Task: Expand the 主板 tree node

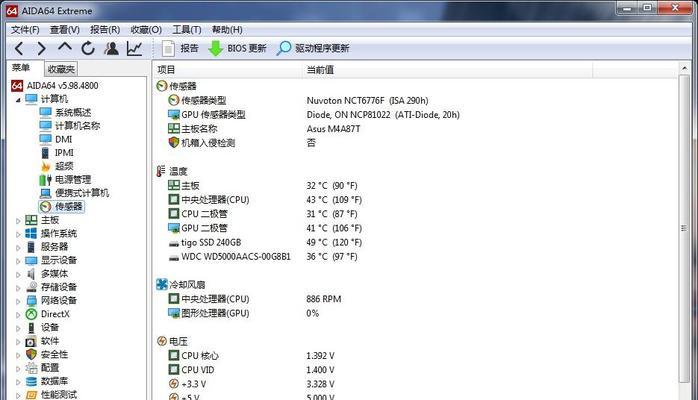Action: [18, 221]
